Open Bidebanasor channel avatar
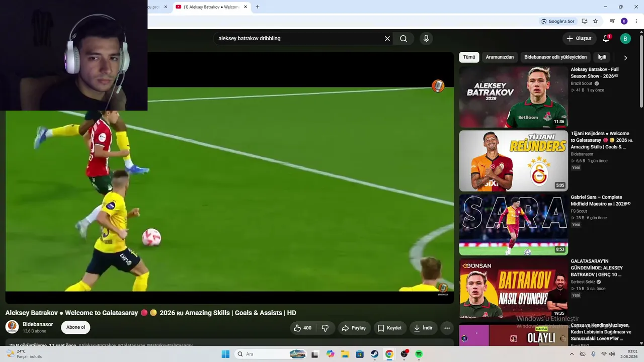Viewport: 644px width, 362px height. tap(12, 327)
